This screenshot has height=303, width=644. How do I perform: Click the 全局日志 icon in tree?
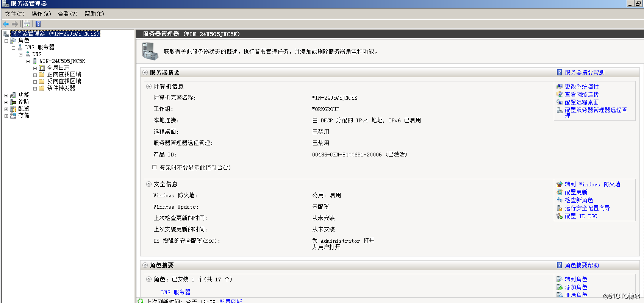[42, 68]
